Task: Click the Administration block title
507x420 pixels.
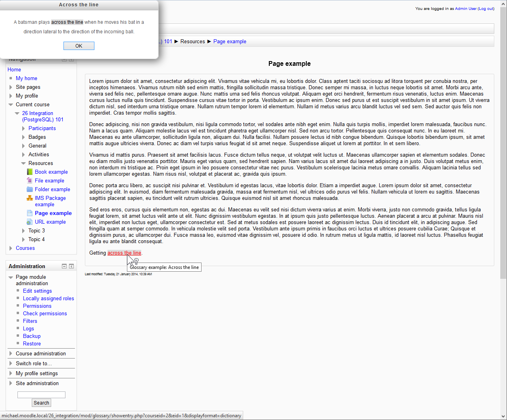Action: pyautogui.click(x=27, y=266)
